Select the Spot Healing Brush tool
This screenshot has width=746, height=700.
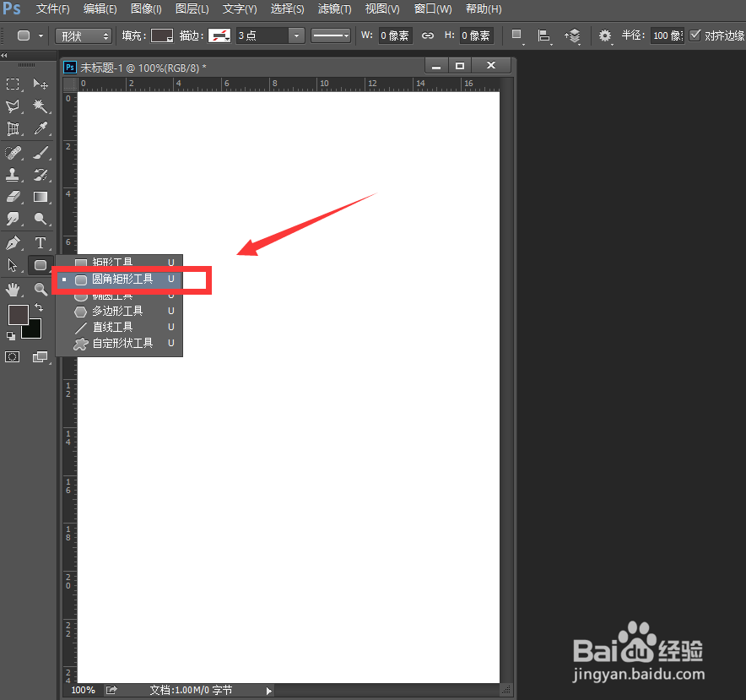13,153
